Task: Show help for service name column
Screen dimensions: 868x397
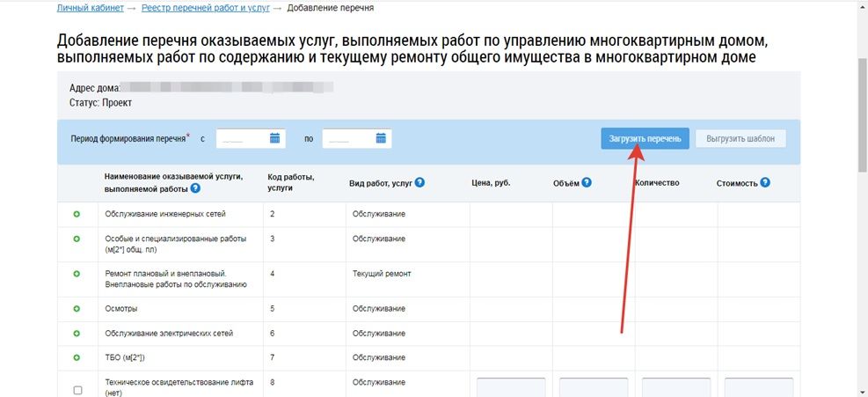Action: [x=195, y=188]
